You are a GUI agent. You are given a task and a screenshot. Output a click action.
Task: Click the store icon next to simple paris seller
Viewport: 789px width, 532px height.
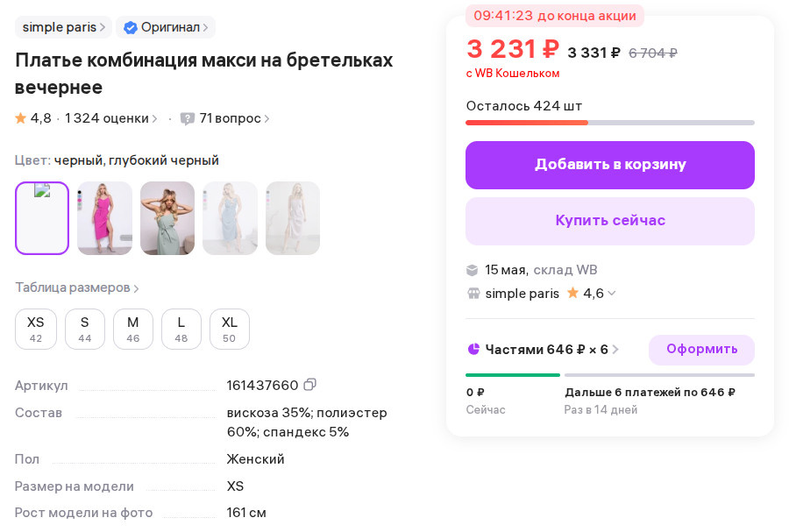coord(473,294)
